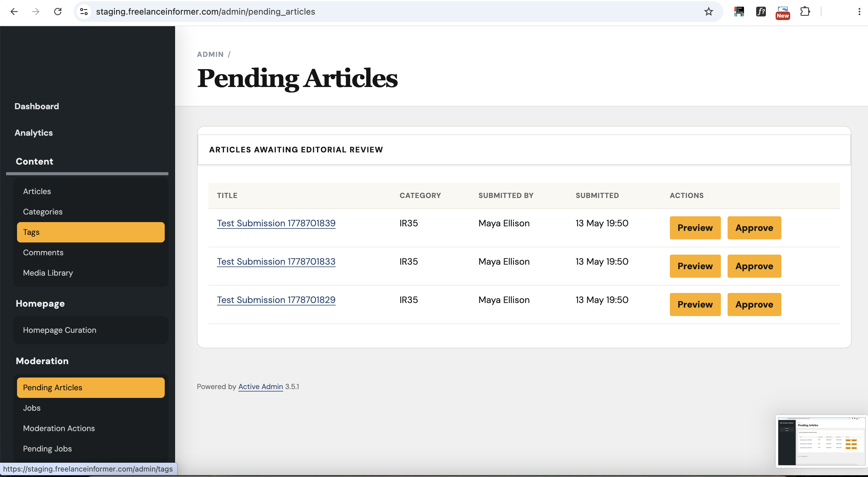Open the Chrome three-dot menu
The height and width of the screenshot is (477, 868).
[x=859, y=12]
